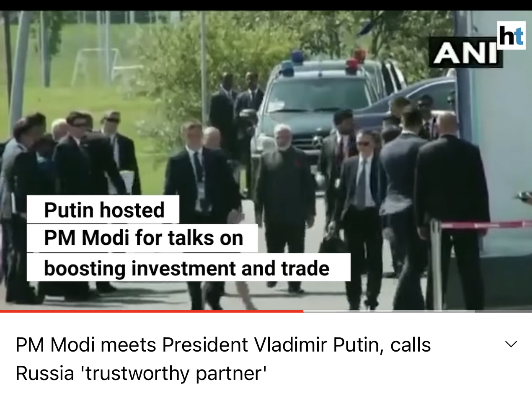
Task: Expand the video description with the chevron
Action: pos(511,344)
